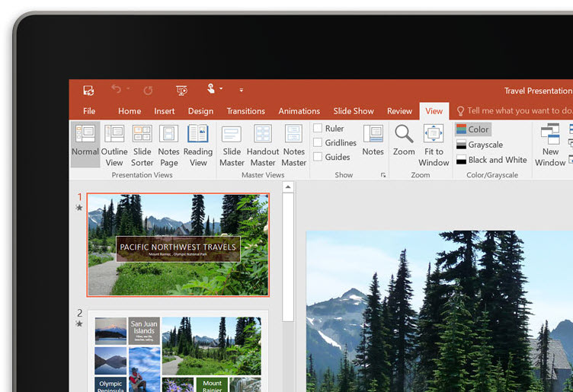Select Grayscale view mode
This screenshot has height=392, width=573.
[479, 145]
